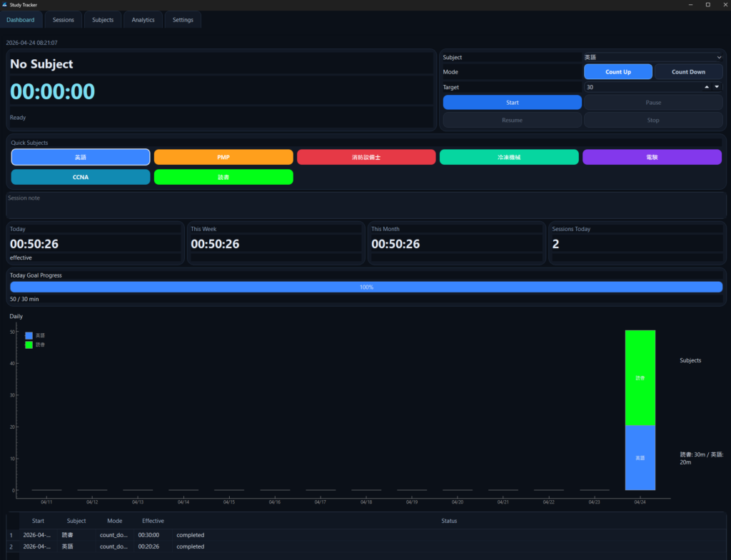Screen dimensions: 731x560
Task: Click the Mode column header in sessions table
Action: (114, 521)
